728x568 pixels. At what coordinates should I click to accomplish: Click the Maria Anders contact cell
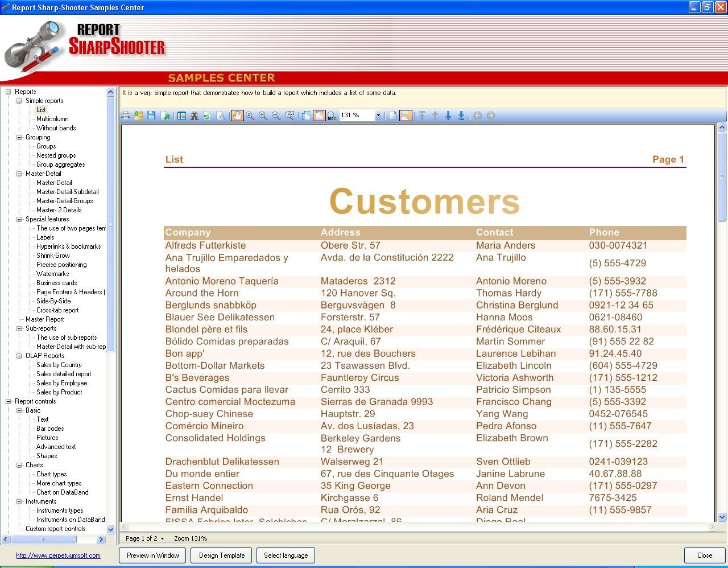[506, 245]
